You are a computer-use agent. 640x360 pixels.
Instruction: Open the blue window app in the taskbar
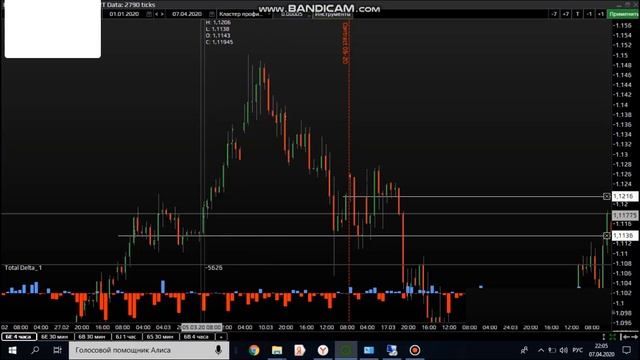point(369,350)
